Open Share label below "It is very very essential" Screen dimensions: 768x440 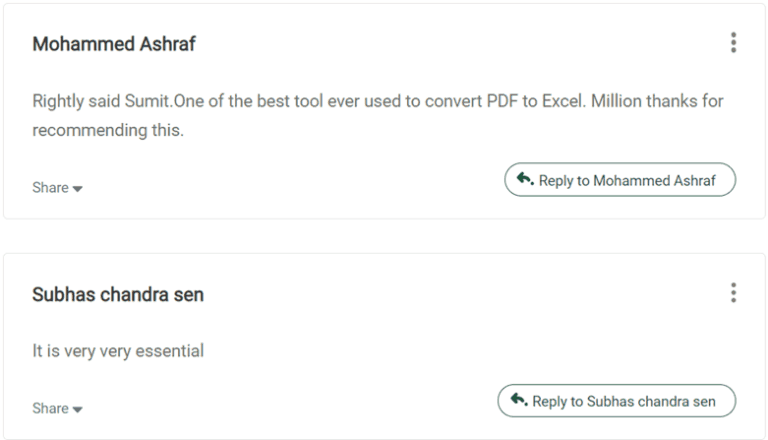[50, 408]
